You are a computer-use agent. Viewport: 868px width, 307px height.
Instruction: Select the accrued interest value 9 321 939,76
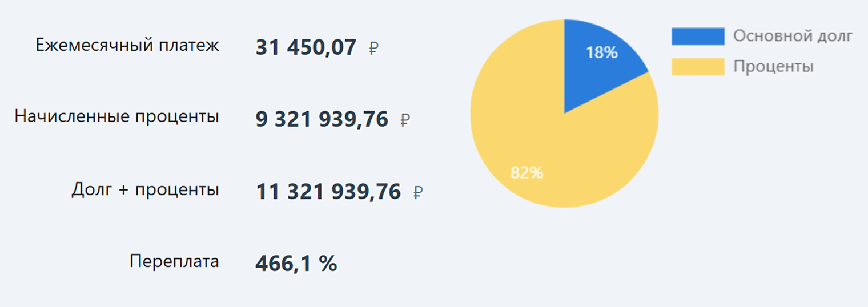pos(322,119)
